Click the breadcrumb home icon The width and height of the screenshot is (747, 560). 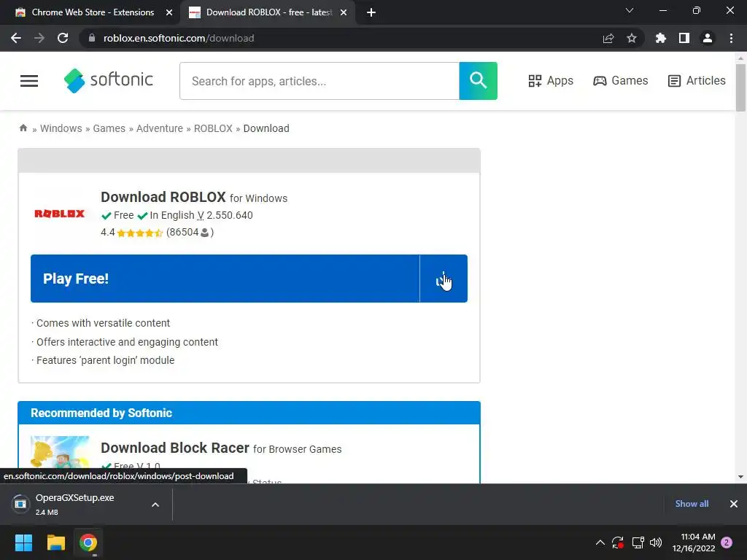tap(23, 128)
